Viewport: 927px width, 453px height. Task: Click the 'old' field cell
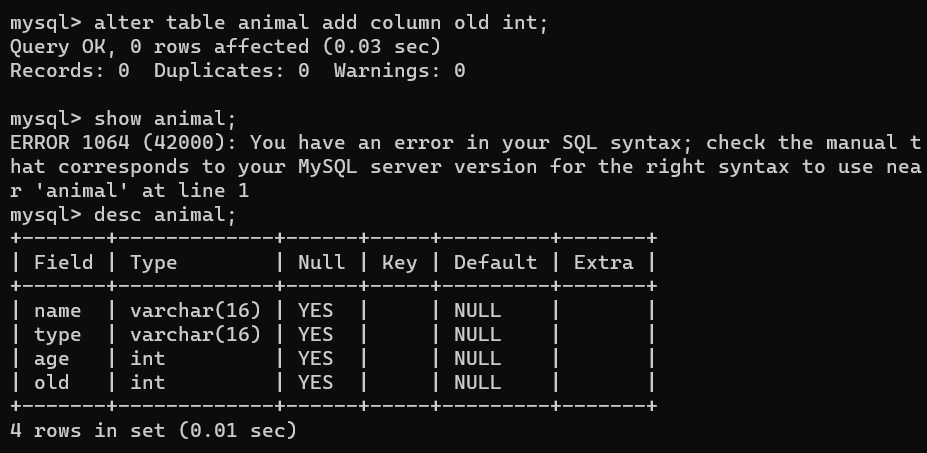coord(51,383)
